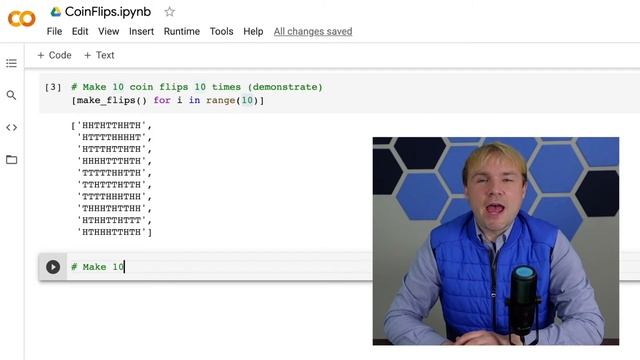Open the code snippets panel
Screen dimensions: 640x360
pyautogui.click(x=11, y=127)
